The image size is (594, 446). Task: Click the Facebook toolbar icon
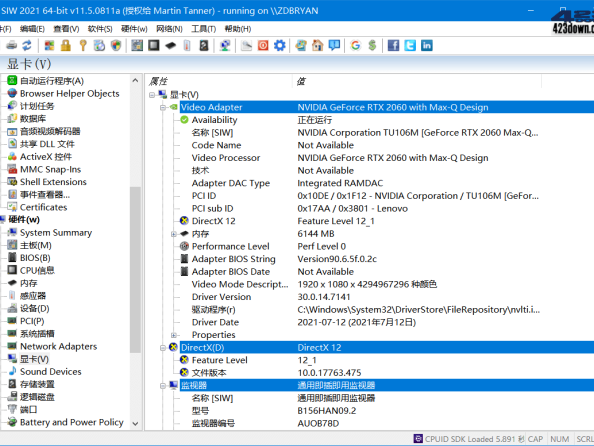point(393,45)
